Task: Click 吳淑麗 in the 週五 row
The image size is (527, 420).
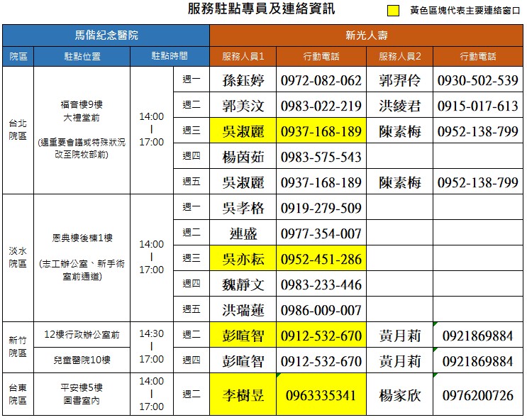Action: (x=243, y=182)
